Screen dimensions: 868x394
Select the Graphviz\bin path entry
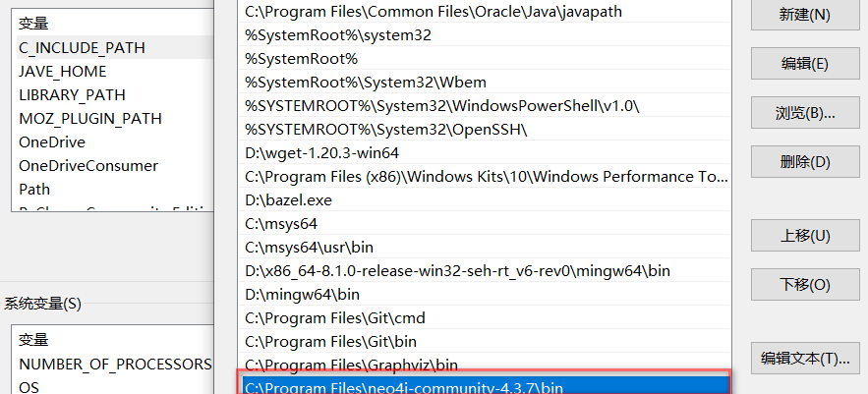click(x=485, y=365)
